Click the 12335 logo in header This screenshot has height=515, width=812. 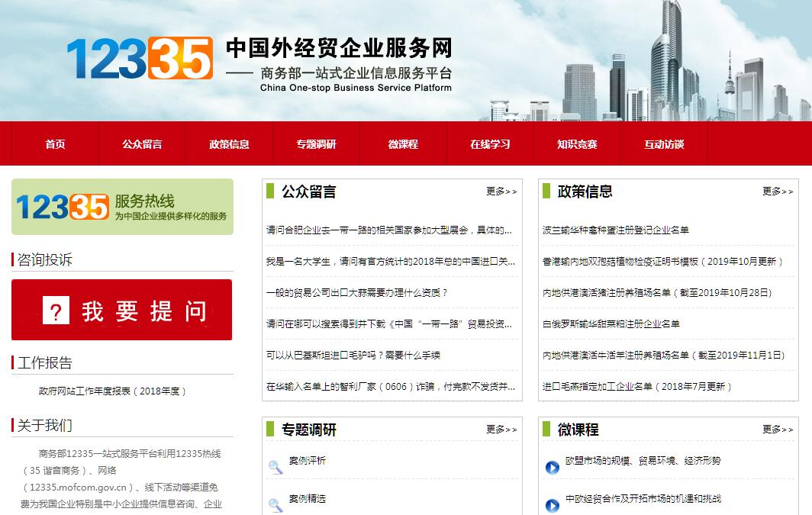[140, 60]
